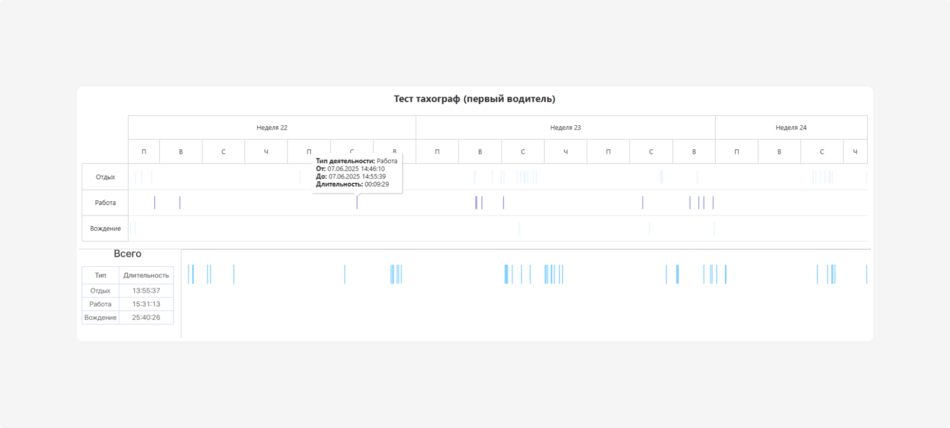The image size is (950, 428).
Task: Select the Ч day cell under Неделя 22
Action: (266, 152)
